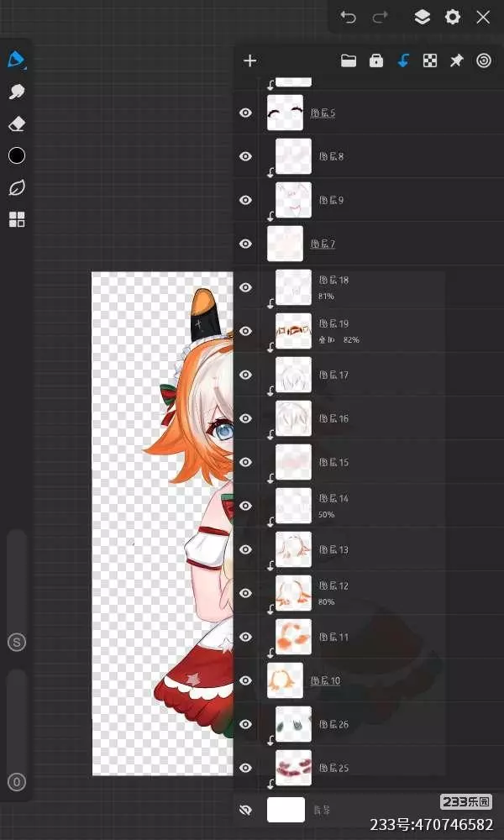Screen dimensions: 504x840
Task: Open the settings gear
Action: tap(453, 18)
